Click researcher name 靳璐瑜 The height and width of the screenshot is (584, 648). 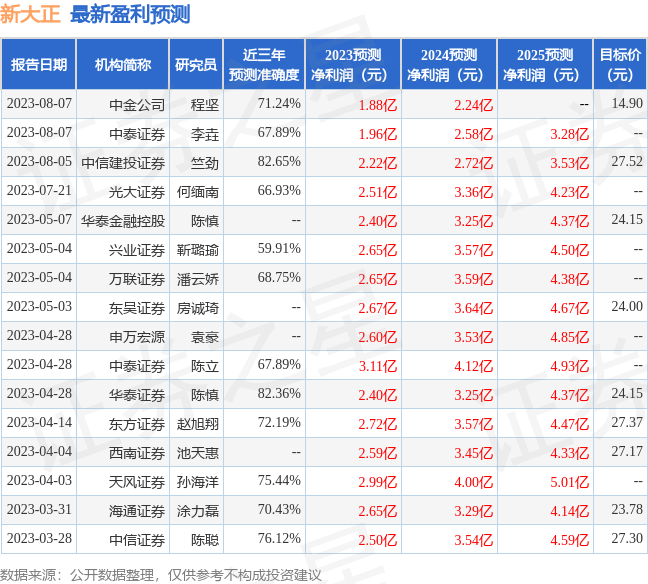[x=198, y=250]
